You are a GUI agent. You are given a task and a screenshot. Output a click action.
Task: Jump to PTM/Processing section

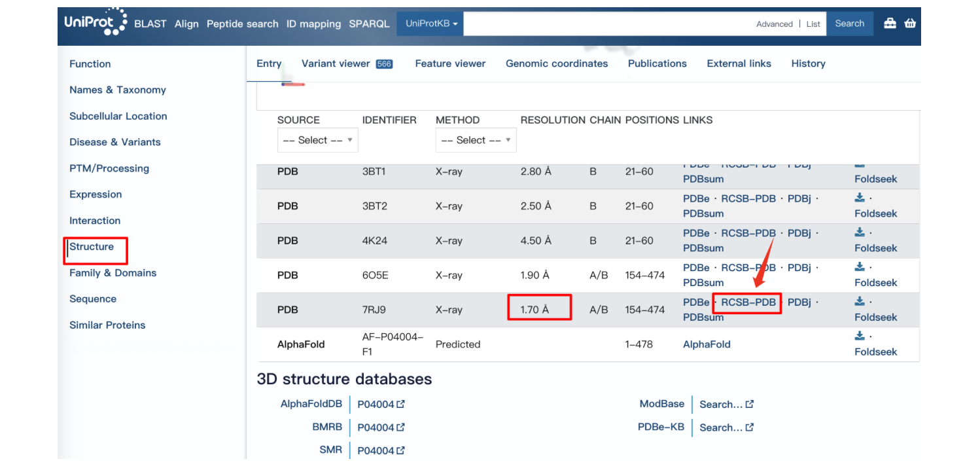[x=109, y=168]
